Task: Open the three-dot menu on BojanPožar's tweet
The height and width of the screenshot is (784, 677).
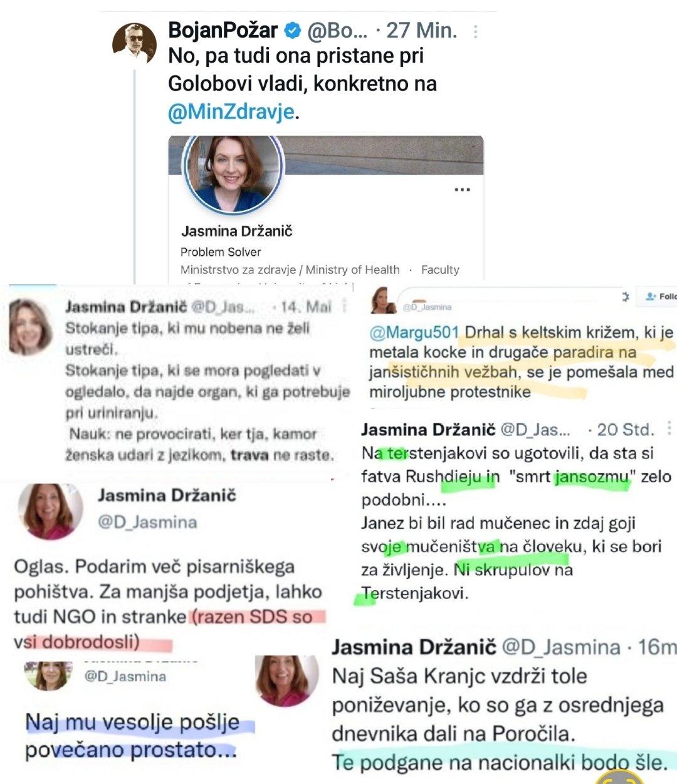Action: point(476,31)
